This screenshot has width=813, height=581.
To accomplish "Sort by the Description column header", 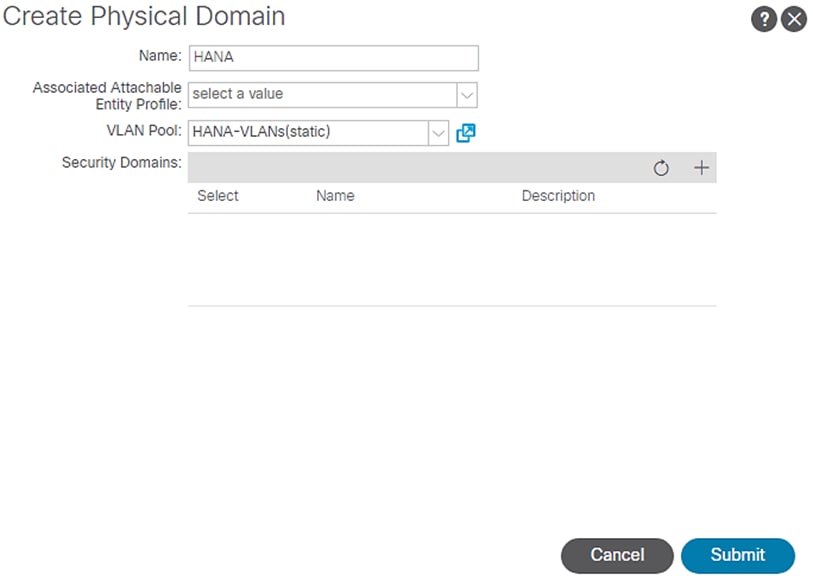I will tap(558, 196).
